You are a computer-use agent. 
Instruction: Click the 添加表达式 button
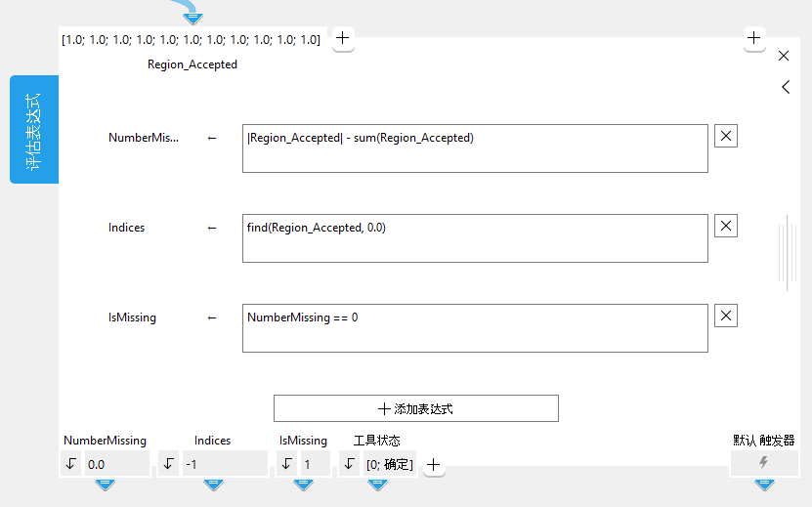click(x=416, y=408)
